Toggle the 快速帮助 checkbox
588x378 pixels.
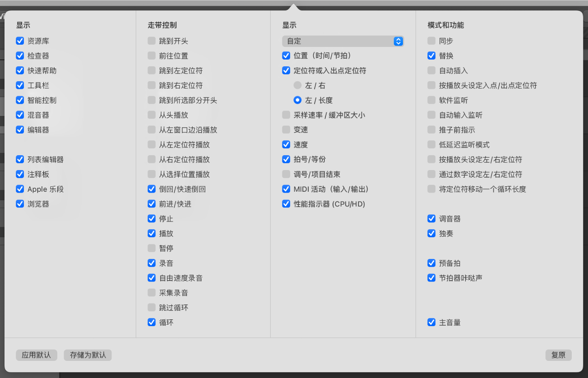pos(20,71)
